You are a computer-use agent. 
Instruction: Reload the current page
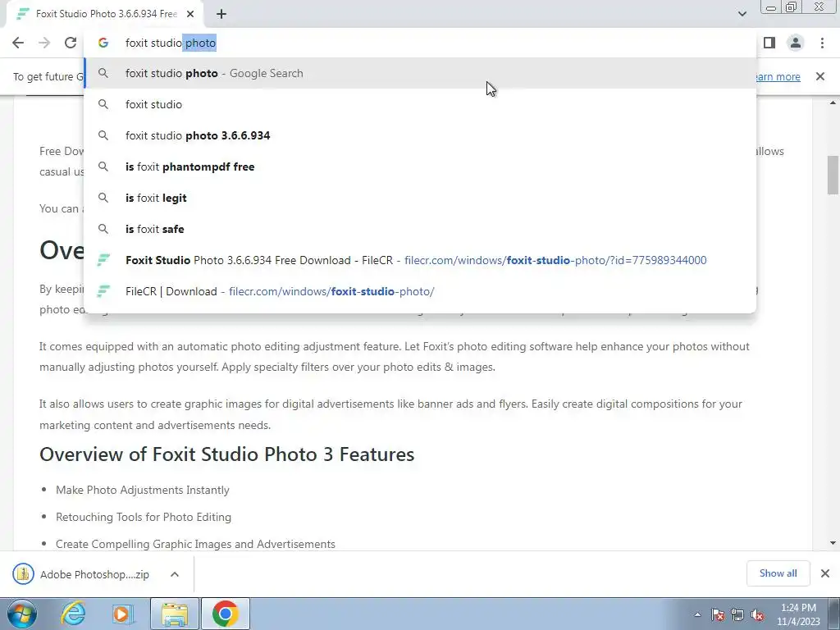click(x=71, y=43)
